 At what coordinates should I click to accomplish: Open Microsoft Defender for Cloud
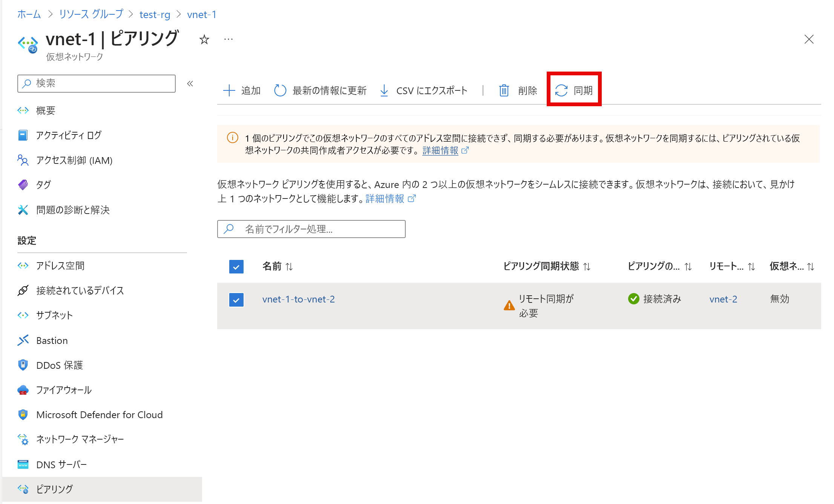[99, 414]
